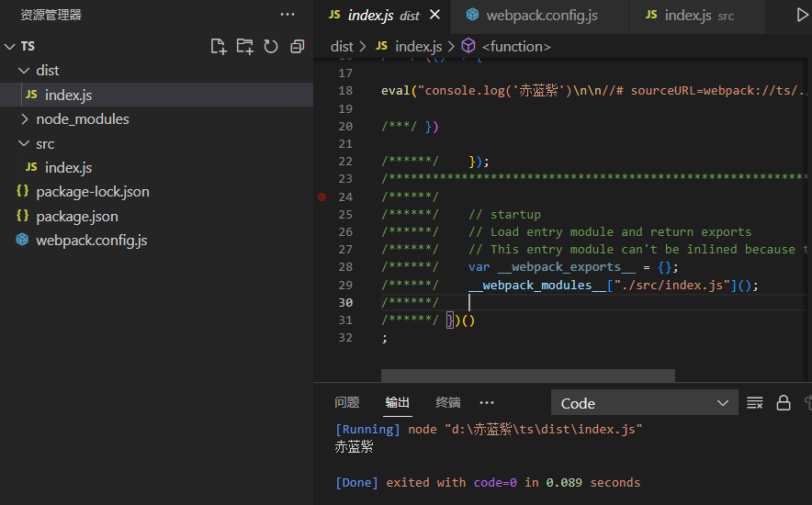Click the New Folder icon in explorer
Viewport: 812px width, 505px height.
[244, 47]
